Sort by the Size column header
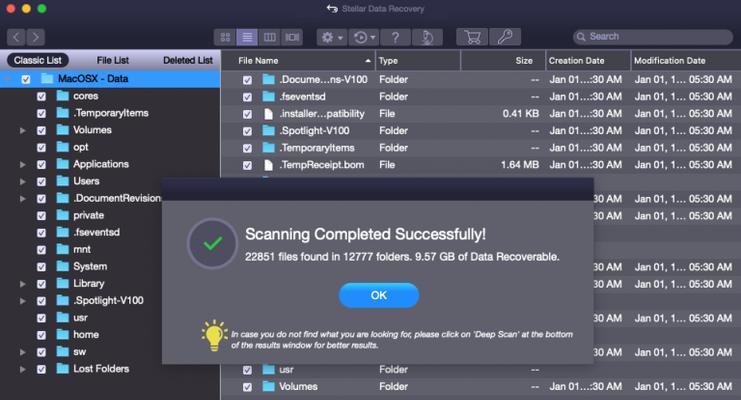This screenshot has width=741, height=400. [503, 61]
